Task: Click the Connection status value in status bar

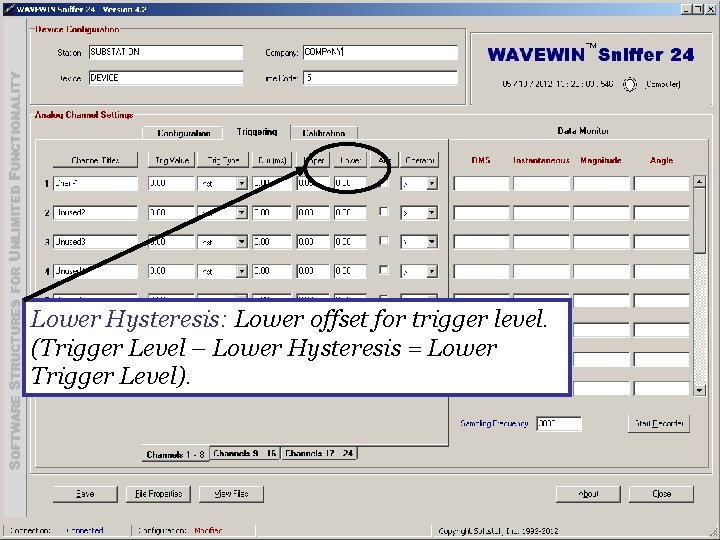Action: (x=84, y=530)
